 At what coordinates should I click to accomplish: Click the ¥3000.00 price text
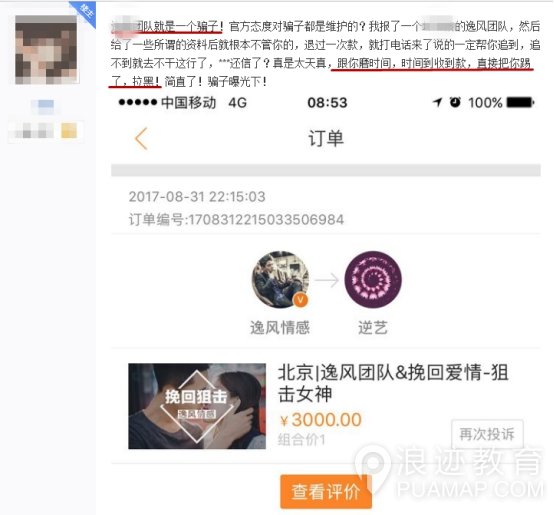click(x=321, y=420)
